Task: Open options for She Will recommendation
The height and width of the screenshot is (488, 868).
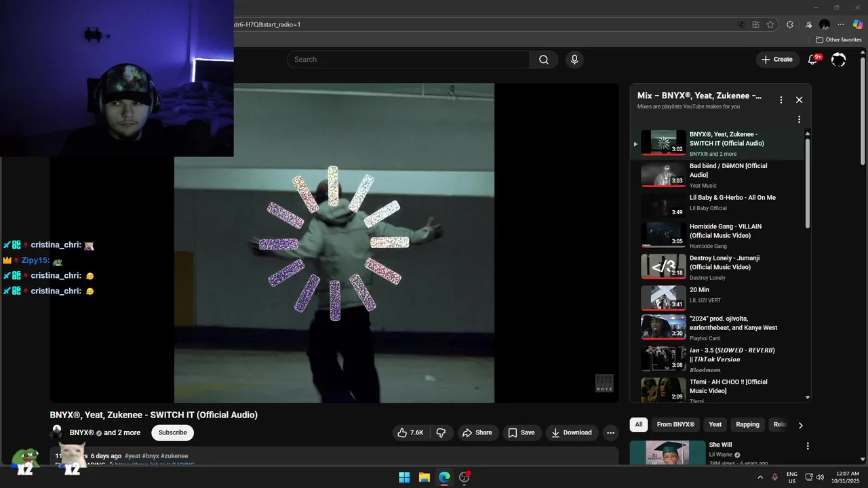Action: pos(807,446)
